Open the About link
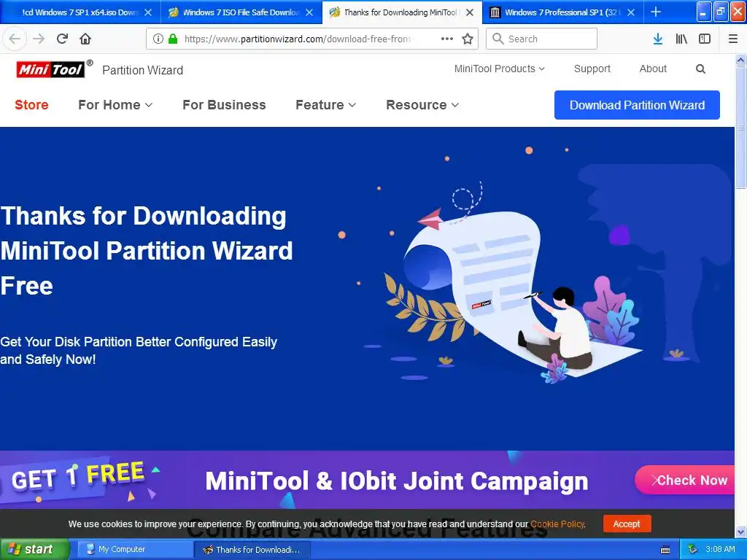747x560 pixels. tap(653, 69)
